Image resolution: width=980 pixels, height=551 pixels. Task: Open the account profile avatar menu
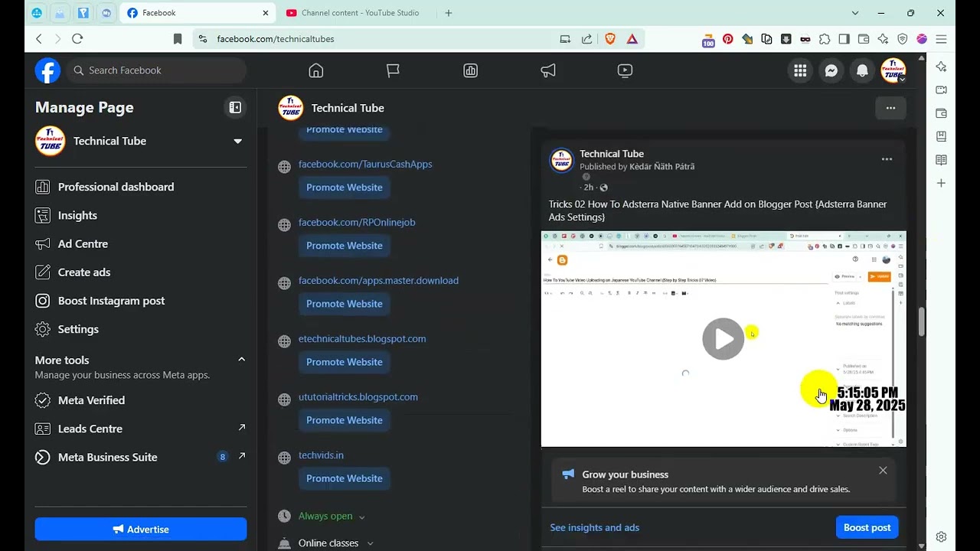(x=893, y=70)
